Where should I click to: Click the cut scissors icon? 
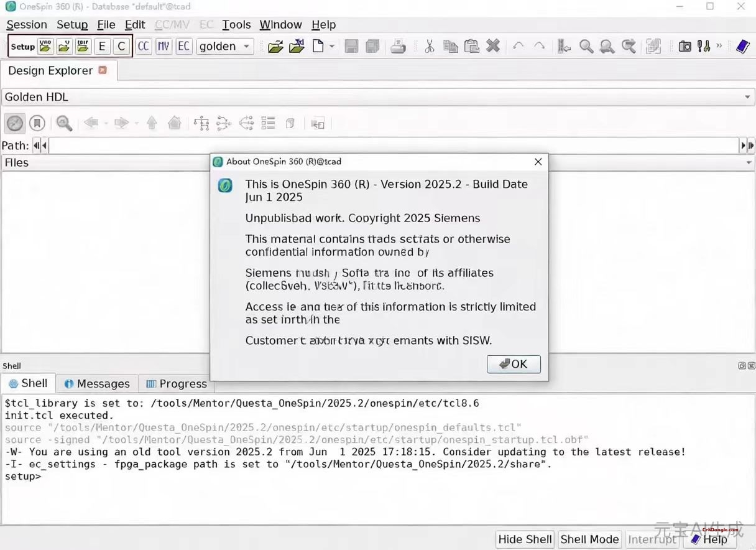click(x=429, y=46)
